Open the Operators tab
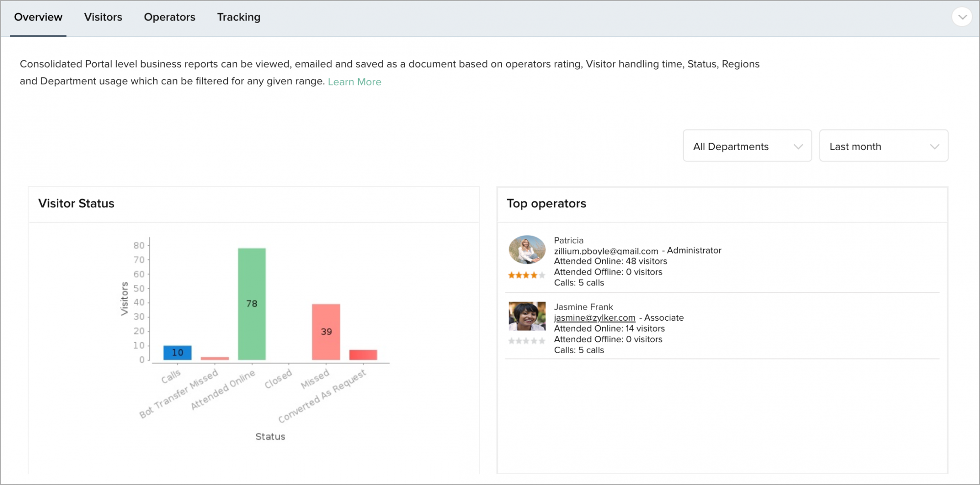The width and height of the screenshot is (980, 485). 170,17
